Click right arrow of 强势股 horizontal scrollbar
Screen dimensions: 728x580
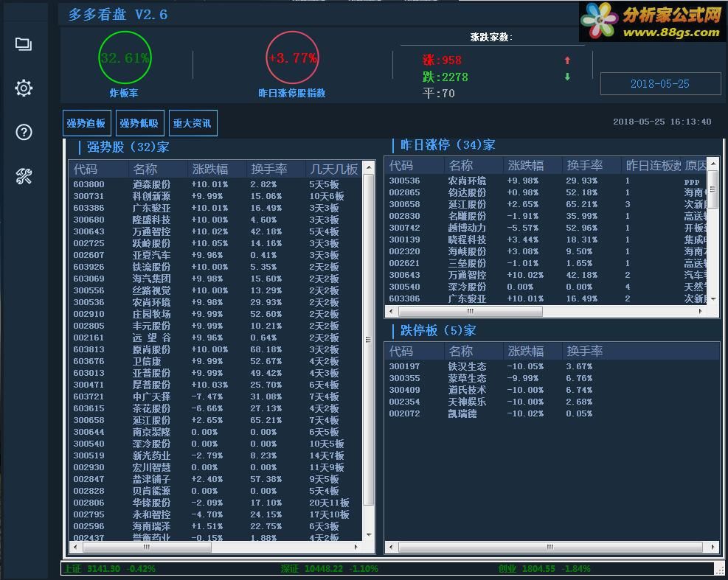coord(356,548)
